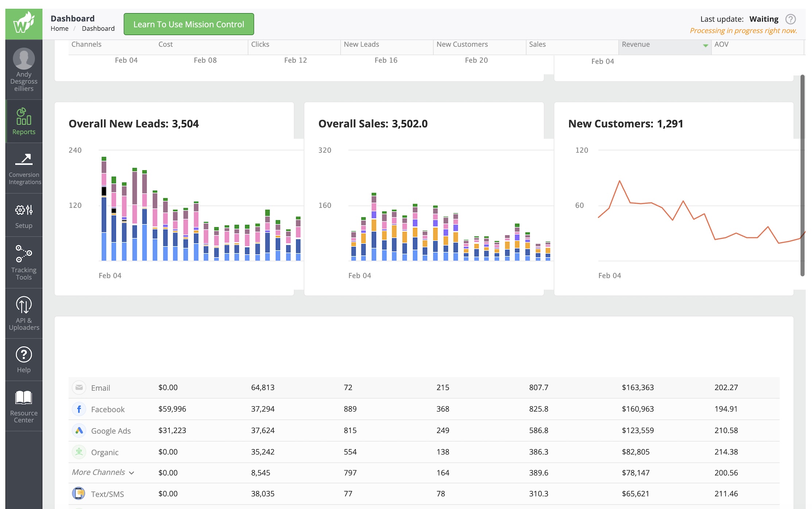
Task: Click the Google Ads channel name
Action: (x=111, y=431)
